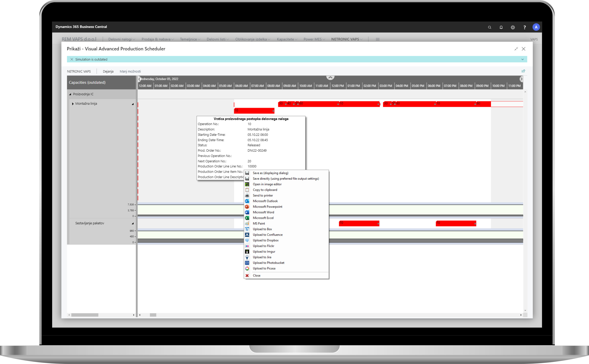Collapse Sestavljanje paketov capacity curve arrow
The width and height of the screenshot is (589, 364).
(x=133, y=223)
